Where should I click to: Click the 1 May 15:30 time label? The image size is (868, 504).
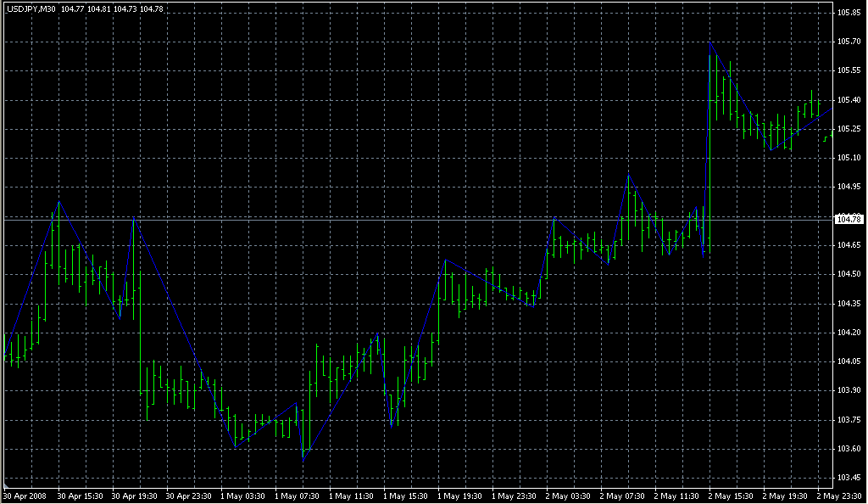408,496
